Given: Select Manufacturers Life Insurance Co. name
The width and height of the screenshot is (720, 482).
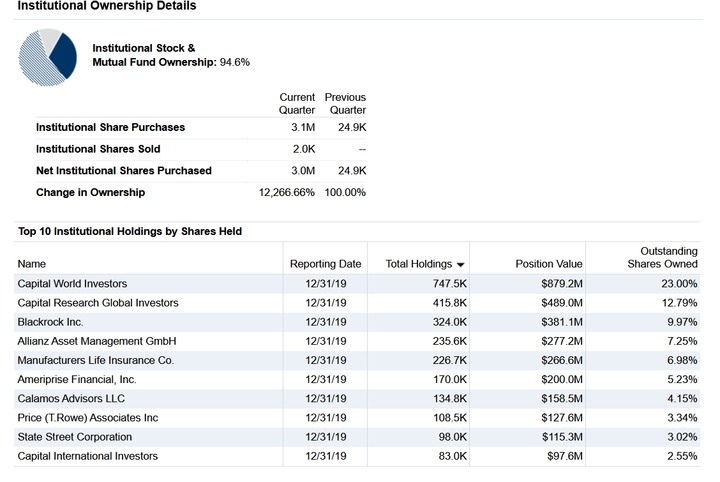Looking at the screenshot, I should [96, 360].
